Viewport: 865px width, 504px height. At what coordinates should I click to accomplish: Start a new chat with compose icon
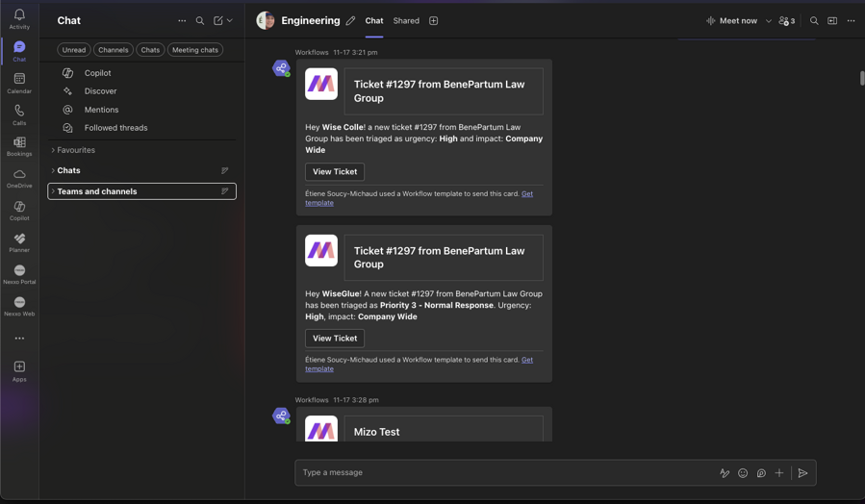(218, 20)
